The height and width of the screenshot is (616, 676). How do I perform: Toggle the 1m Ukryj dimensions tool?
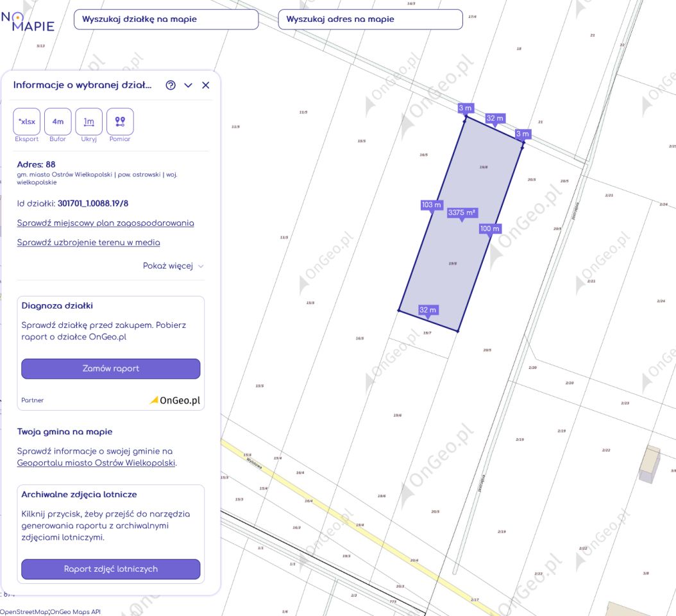pyautogui.click(x=89, y=122)
